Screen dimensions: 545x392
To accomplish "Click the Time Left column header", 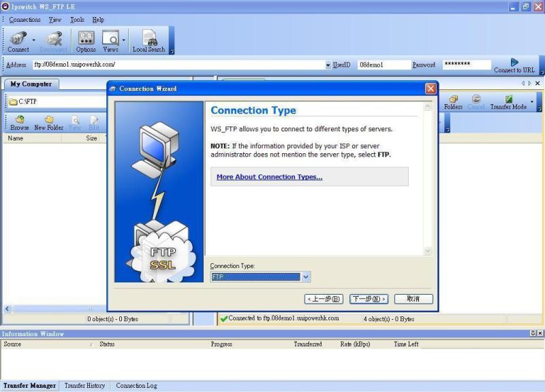I will tap(406, 344).
